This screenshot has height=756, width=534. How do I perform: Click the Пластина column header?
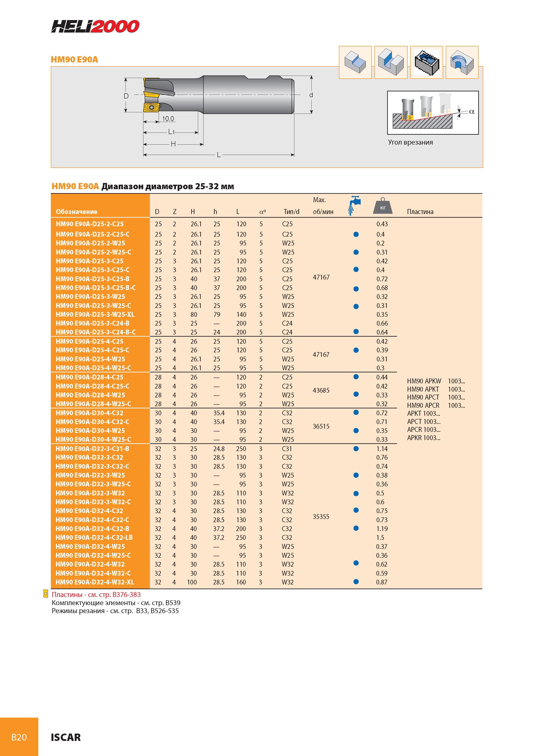click(420, 212)
